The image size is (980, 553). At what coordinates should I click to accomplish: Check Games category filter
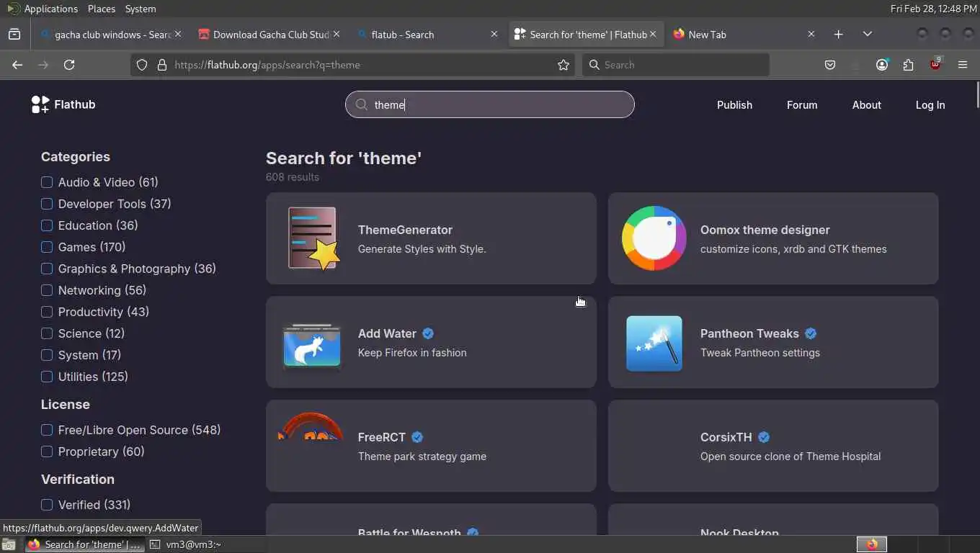click(x=47, y=247)
